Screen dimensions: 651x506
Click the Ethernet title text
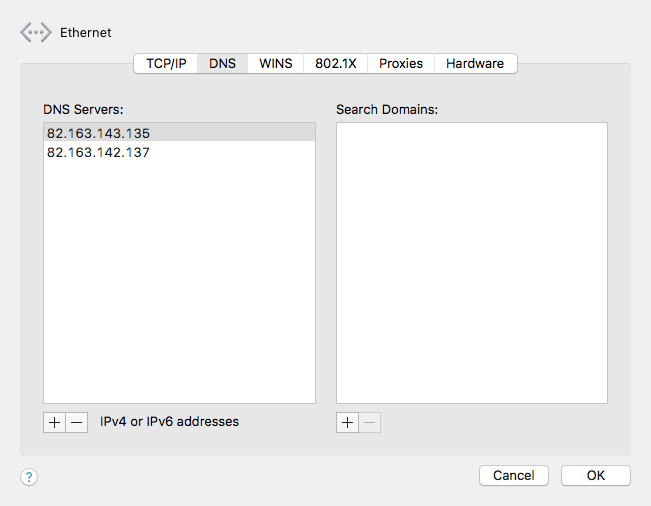point(86,33)
